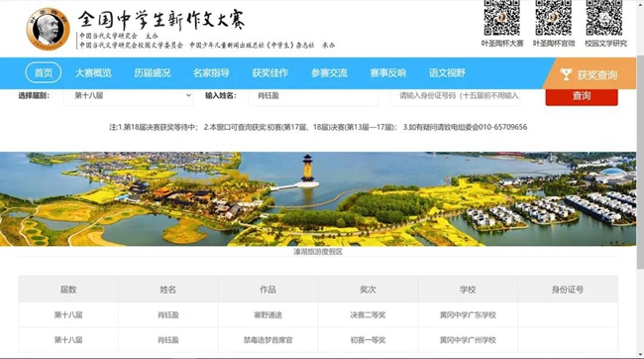Open the 赛事反响 menu item
The image size is (644, 359).
pos(387,72)
